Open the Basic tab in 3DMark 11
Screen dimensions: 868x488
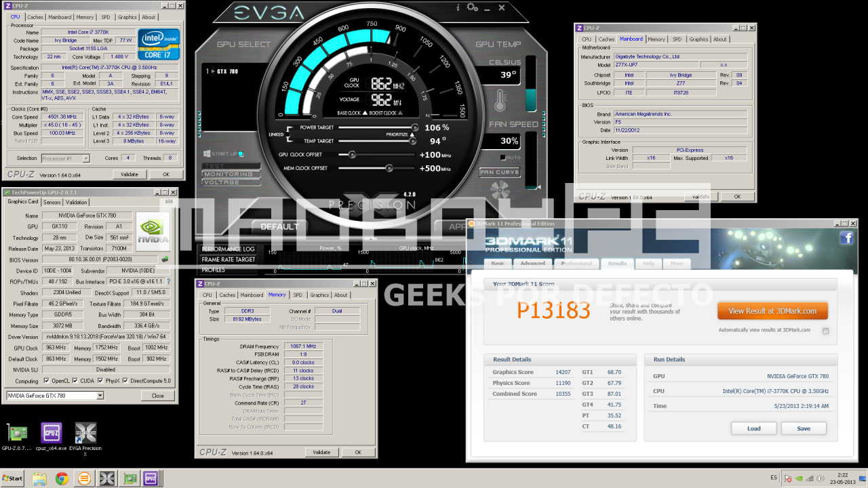point(498,263)
